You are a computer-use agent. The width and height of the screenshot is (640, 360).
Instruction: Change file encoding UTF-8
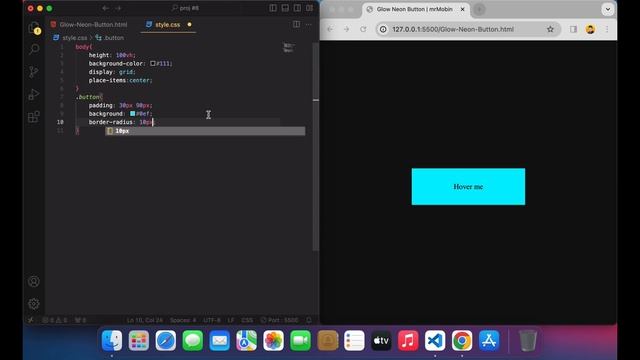pyautogui.click(x=211, y=320)
